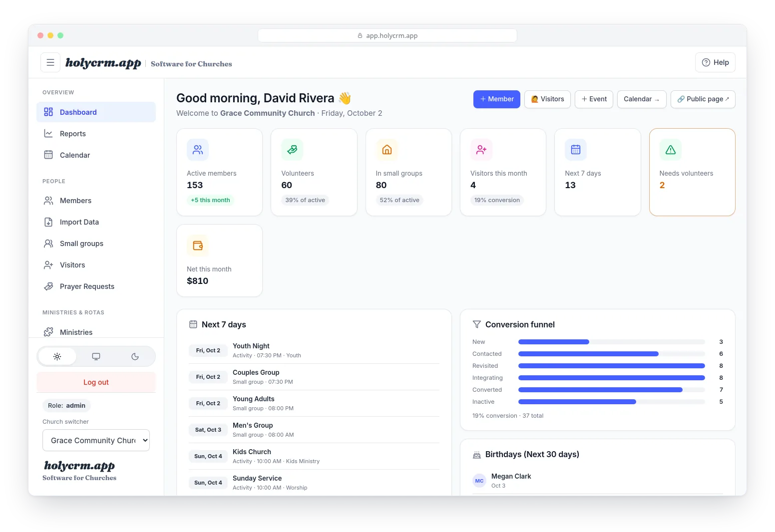
Task: Open the Dashboard sidebar item
Action: point(96,112)
